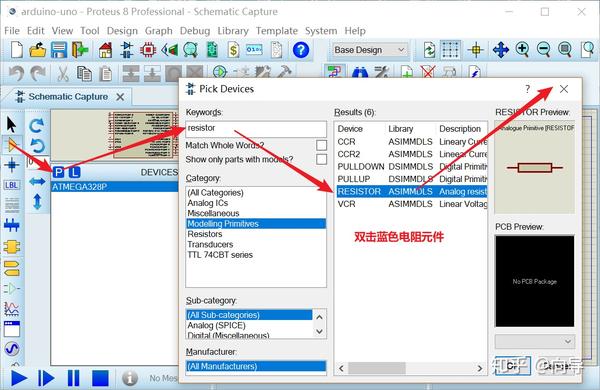Click the New Project toolbar icon

point(16,50)
